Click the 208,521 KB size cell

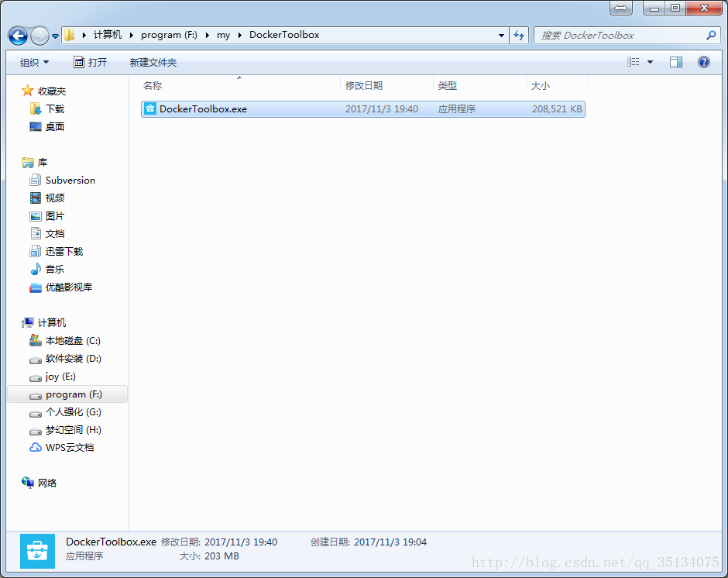pos(557,108)
